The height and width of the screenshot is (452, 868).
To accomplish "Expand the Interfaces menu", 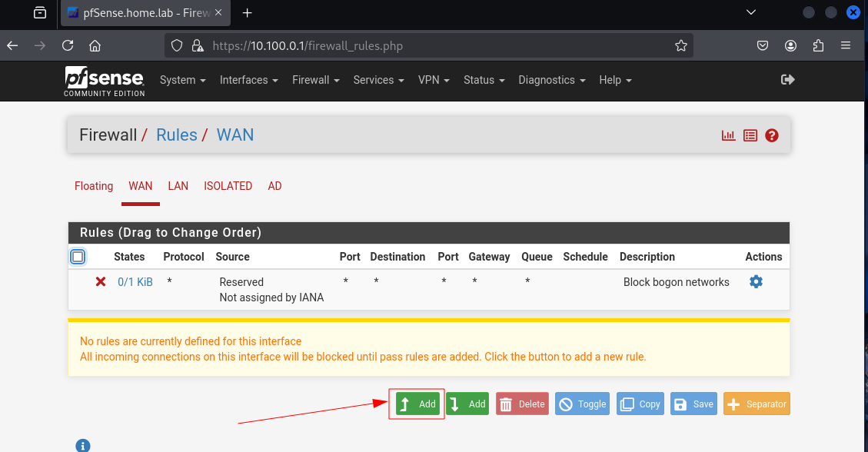I will click(248, 80).
